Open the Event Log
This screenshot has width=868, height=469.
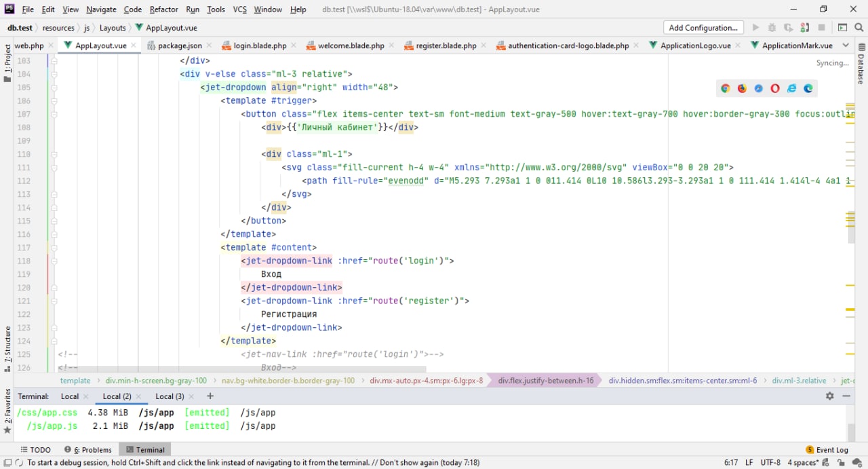click(x=827, y=449)
